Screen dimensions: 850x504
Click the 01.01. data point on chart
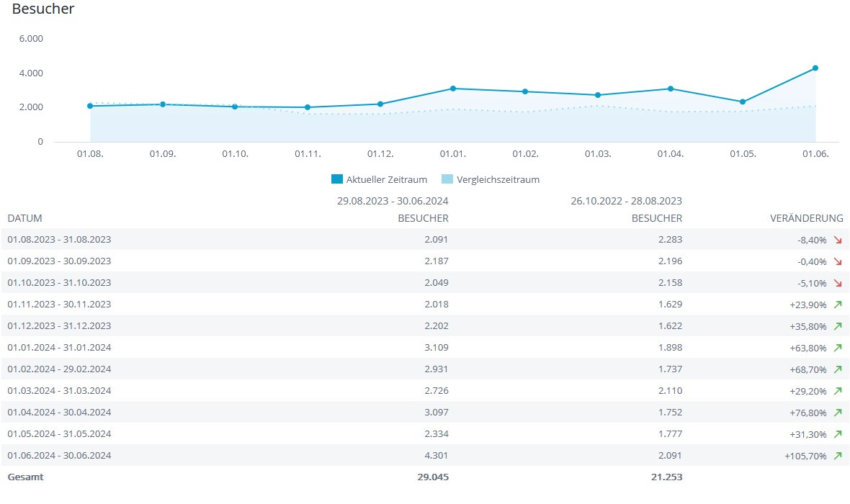pyautogui.click(x=453, y=89)
